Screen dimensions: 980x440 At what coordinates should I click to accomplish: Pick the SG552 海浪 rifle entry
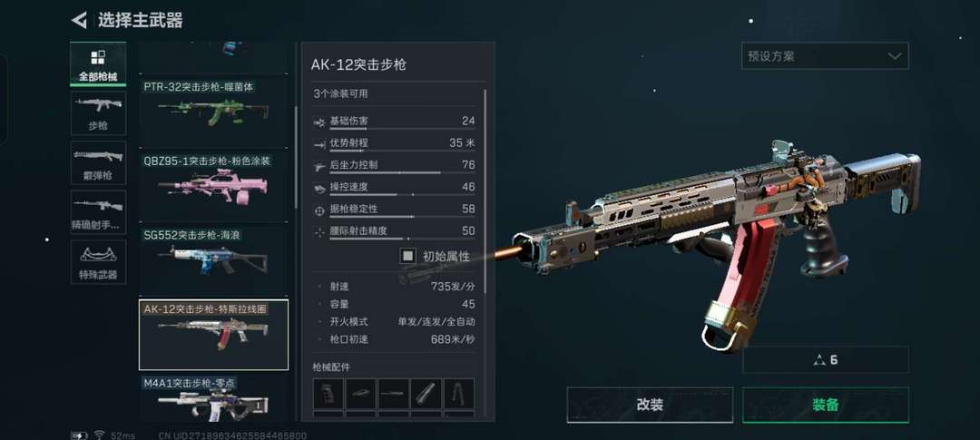pyautogui.click(x=213, y=259)
